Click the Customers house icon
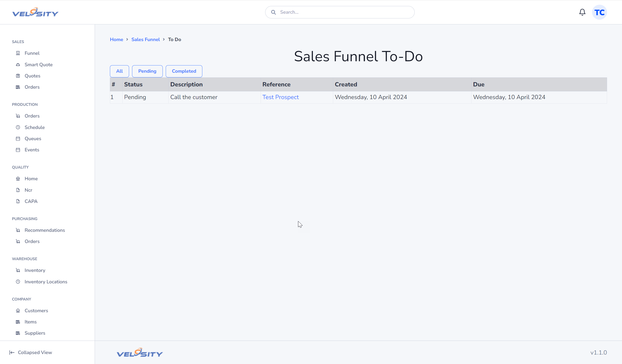 [x=18, y=310]
